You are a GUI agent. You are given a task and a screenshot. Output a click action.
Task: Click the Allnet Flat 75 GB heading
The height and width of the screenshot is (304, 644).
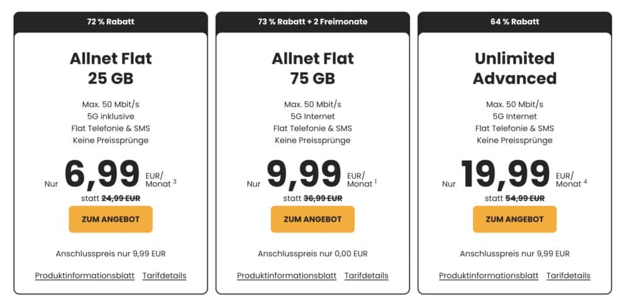coord(313,68)
